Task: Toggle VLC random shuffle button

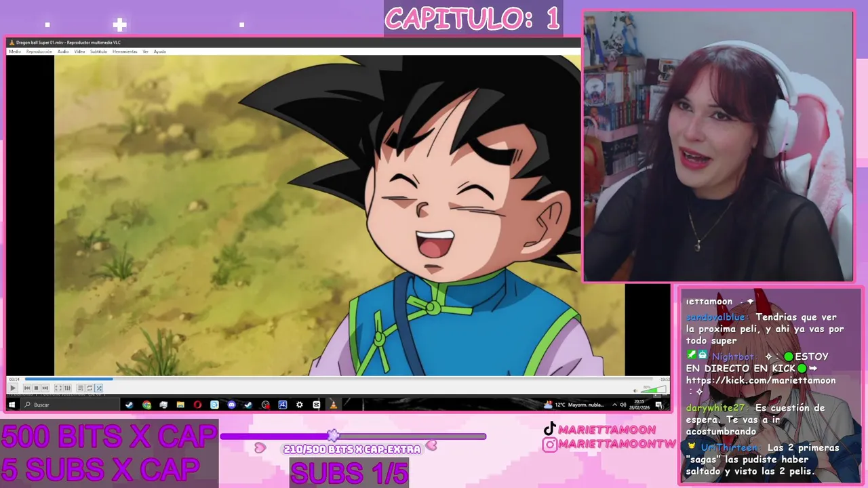Action: pos(99,388)
